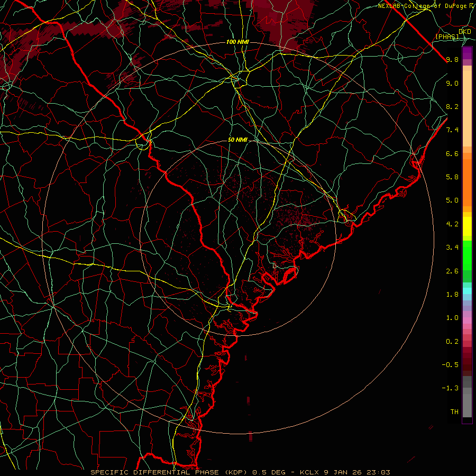Click the 0.2 value on color scale
The width and height of the screenshot is (476, 476).
point(452,342)
